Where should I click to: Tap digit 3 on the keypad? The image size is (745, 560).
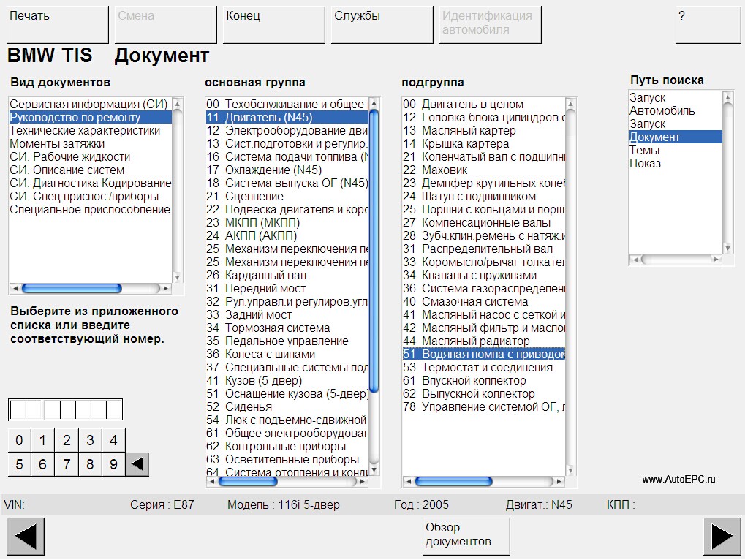(x=90, y=440)
